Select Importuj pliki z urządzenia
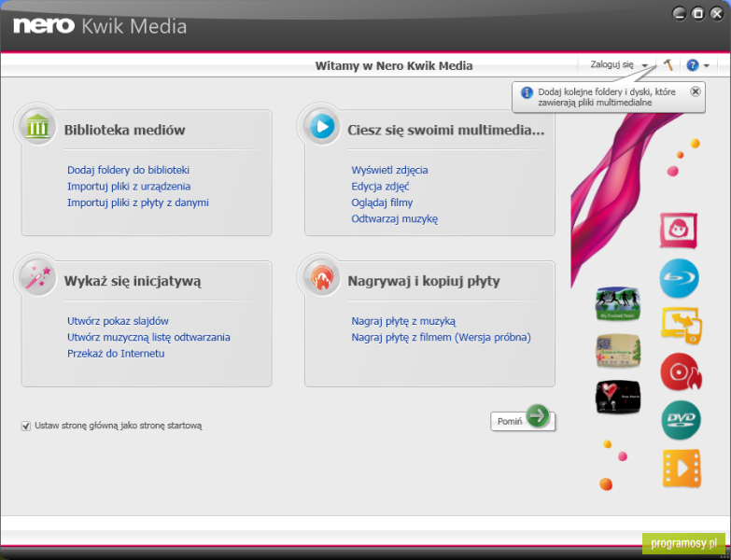The height and width of the screenshot is (560, 731). click(129, 187)
